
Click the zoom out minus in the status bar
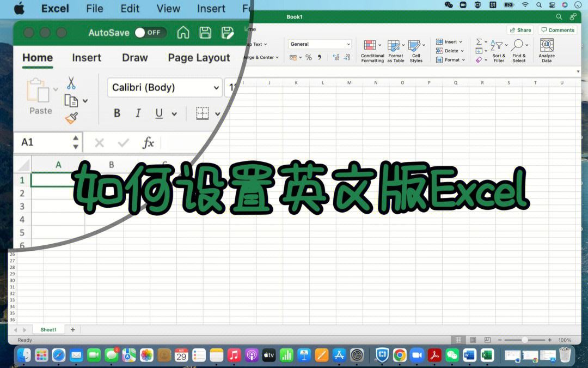pyautogui.click(x=500, y=340)
